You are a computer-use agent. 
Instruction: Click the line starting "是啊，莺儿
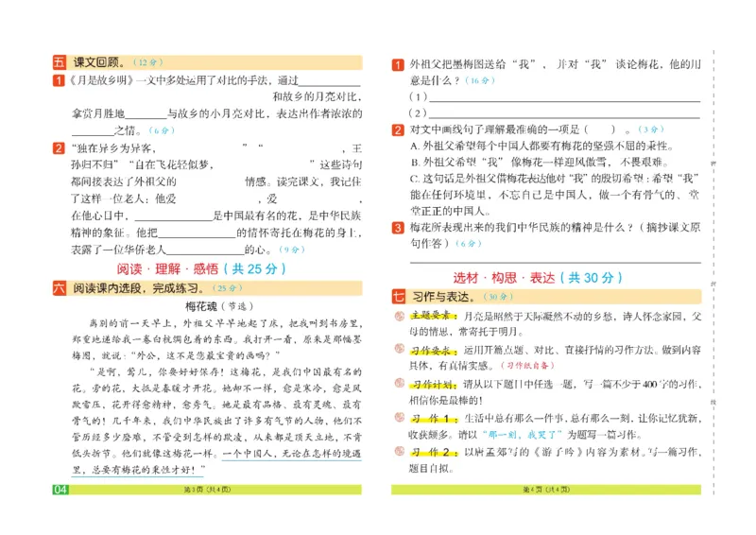(x=226, y=371)
